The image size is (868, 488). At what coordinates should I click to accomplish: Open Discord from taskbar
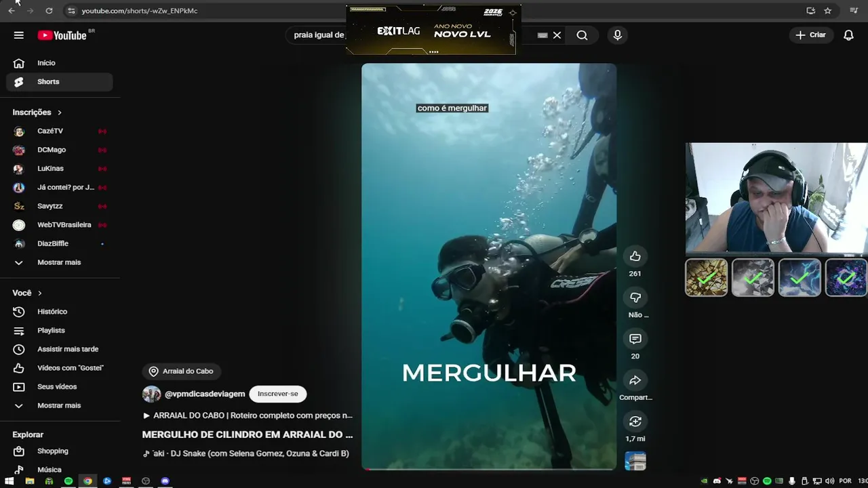pos(165,481)
